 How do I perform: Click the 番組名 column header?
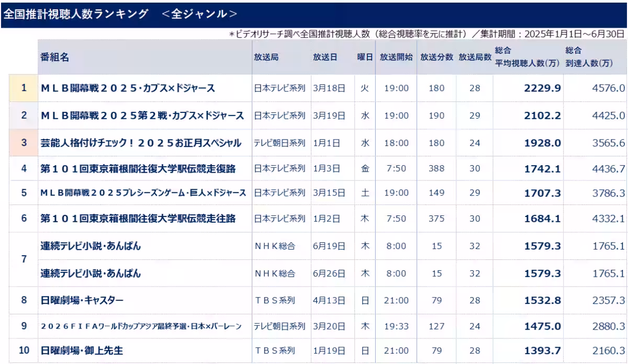click(53, 58)
